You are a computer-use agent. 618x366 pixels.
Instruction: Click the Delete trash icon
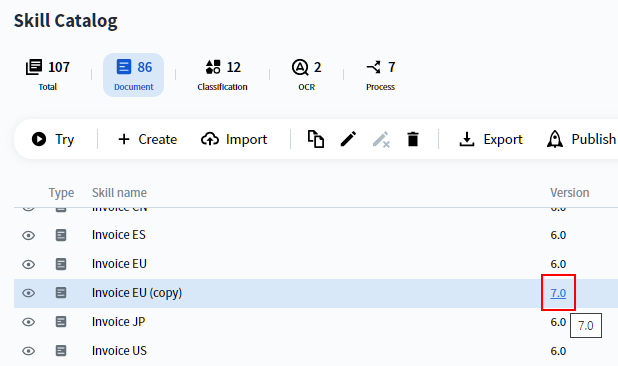(413, 139)
